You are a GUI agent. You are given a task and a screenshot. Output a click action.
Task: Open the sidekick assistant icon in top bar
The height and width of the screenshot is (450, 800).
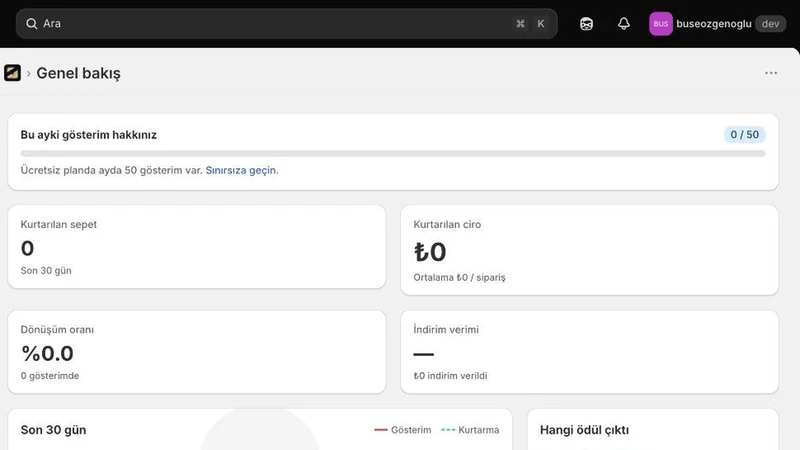(x=586, y=23)
